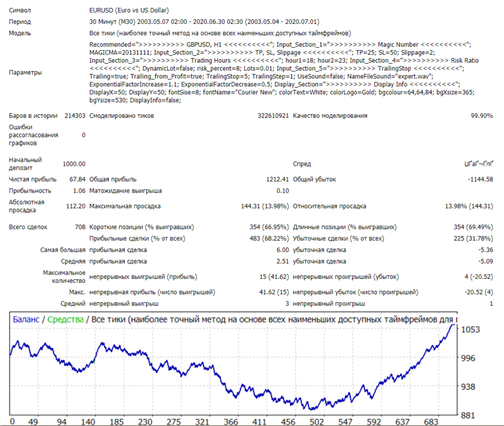
Task: Select the profit factor value '1.06'
Action: tap(79, 191)
